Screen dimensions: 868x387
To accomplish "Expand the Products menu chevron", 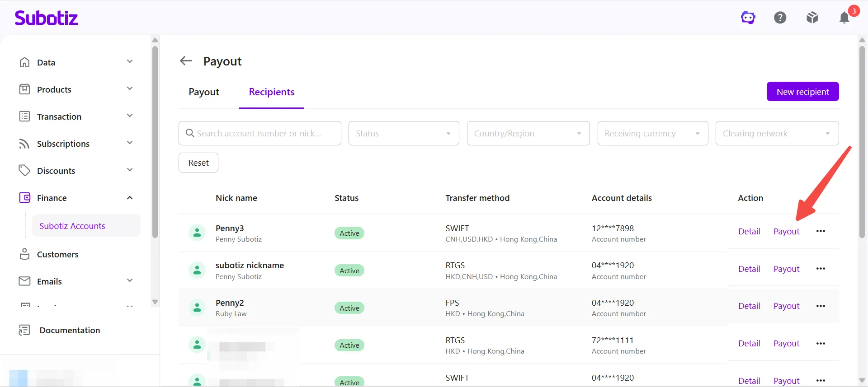I will point(130,89).
